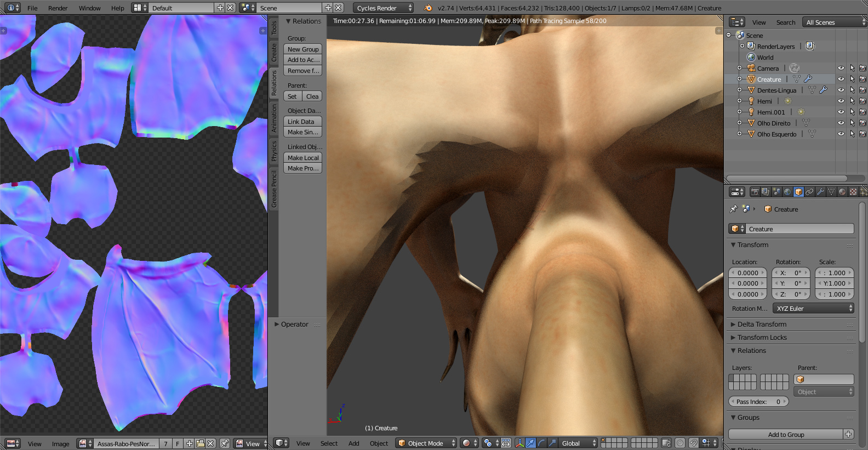868x450 pixels.
Task: Click the Scale X value field
Action: click(x=835, y=272)
